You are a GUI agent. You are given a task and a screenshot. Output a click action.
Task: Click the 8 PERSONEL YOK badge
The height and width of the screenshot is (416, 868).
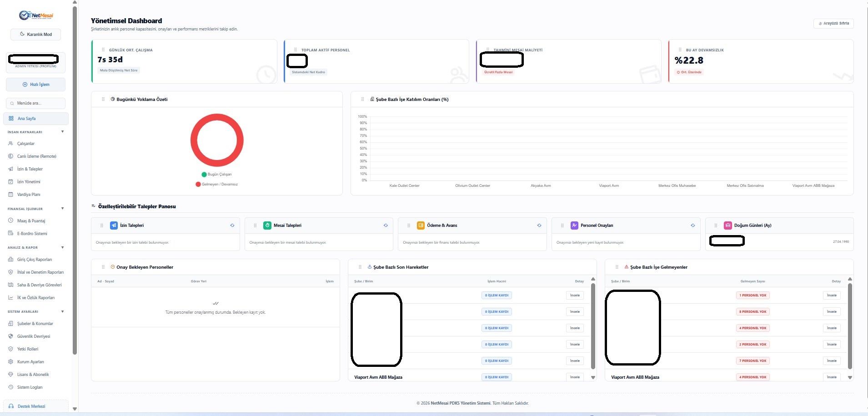753,312
